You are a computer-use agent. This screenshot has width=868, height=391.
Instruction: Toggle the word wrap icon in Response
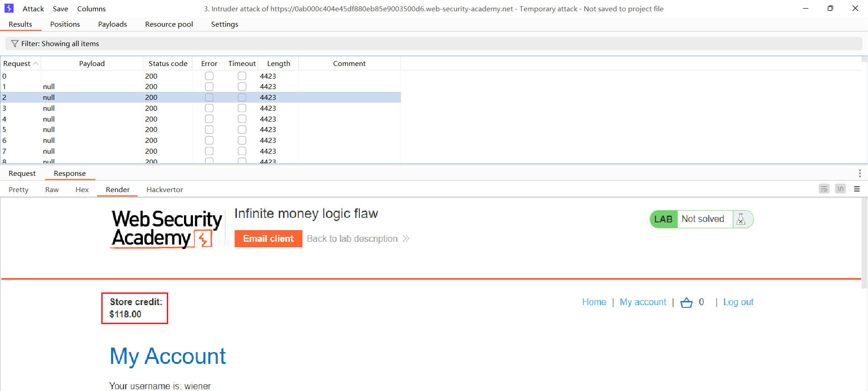point(824,189)
